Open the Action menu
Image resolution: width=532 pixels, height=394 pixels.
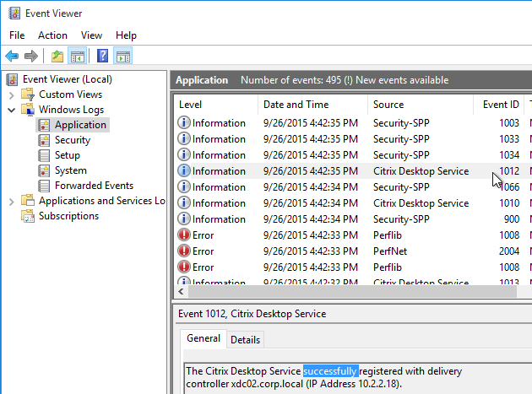click(52, 35)
